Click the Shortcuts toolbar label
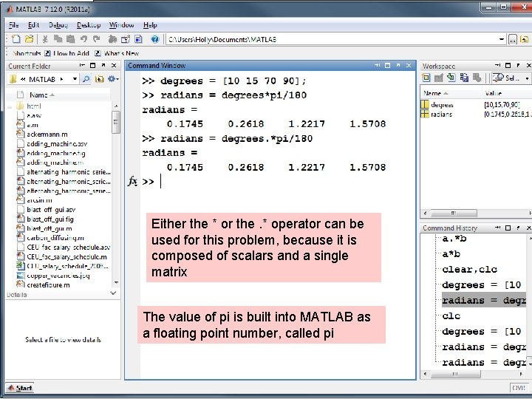 pyautogui.click(x=27, y=53)
